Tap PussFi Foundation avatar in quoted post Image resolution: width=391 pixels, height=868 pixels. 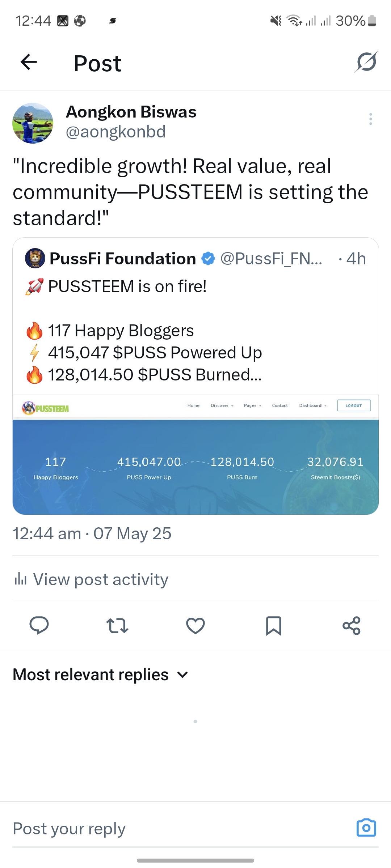tap(35, 258)
